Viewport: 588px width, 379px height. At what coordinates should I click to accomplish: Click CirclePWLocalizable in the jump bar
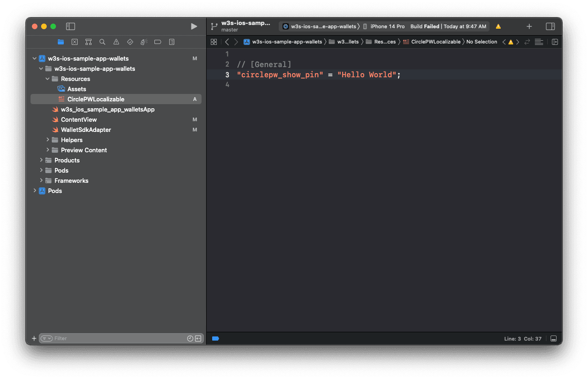tap(432, 42)
